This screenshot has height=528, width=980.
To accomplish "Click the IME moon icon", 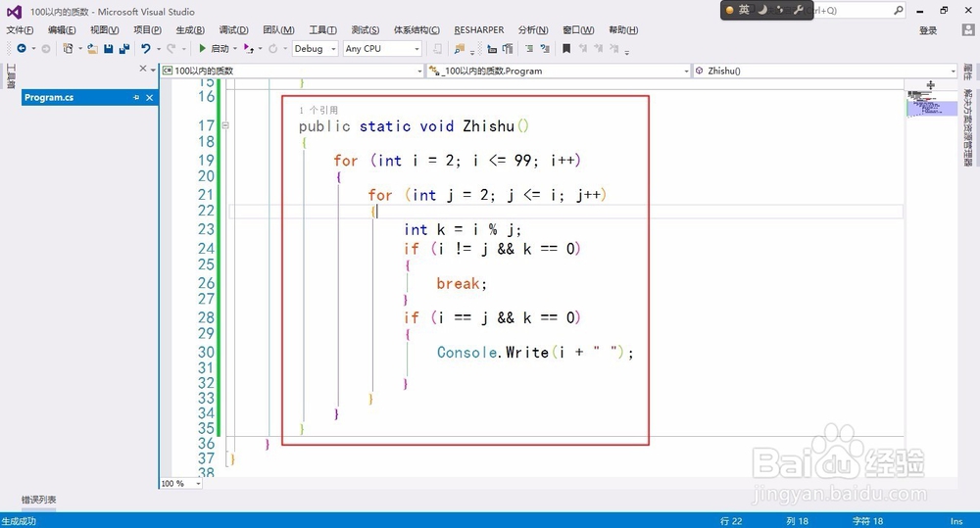I will [x=762, y=10].
